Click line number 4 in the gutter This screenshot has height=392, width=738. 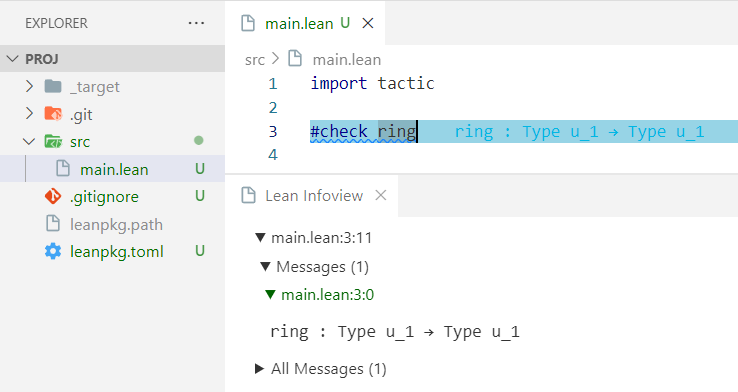273,155
